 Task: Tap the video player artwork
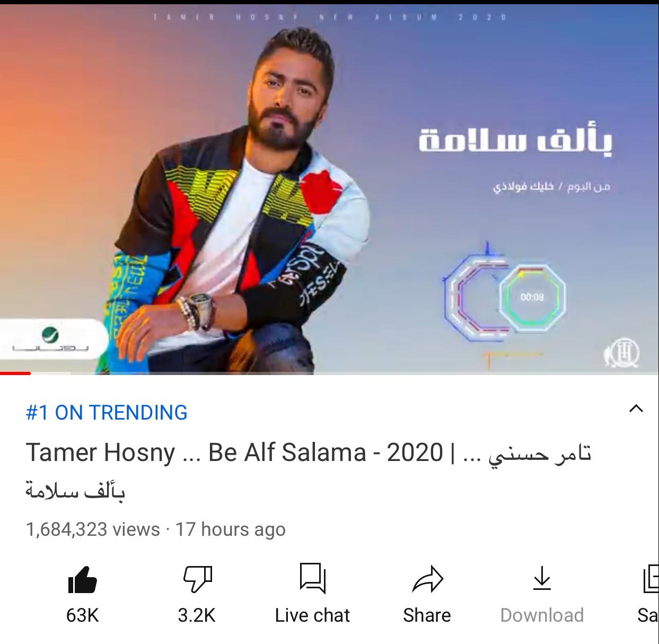[x=329, y=189]
